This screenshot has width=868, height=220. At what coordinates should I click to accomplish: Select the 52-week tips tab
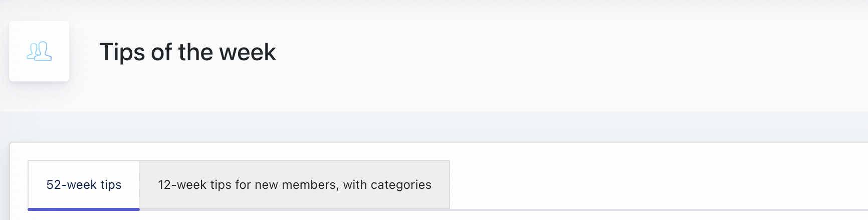pos(84,185)
